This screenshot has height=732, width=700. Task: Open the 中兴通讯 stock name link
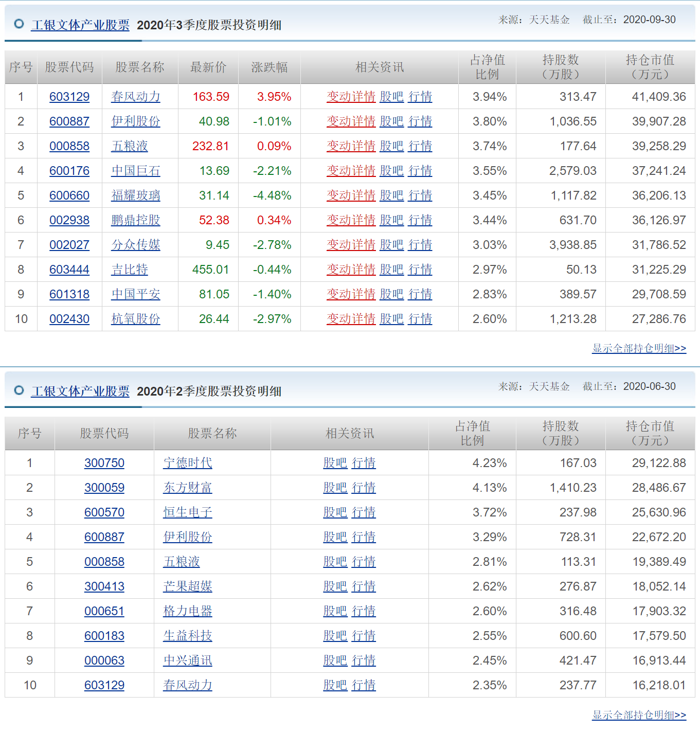pyautogui.click(x=188, y=660)
